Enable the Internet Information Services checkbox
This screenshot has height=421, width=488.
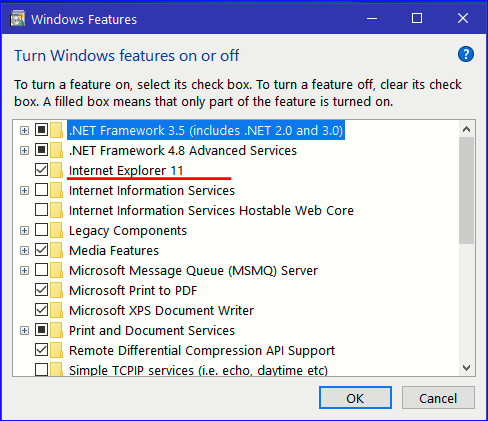click(x=41, y=190)
